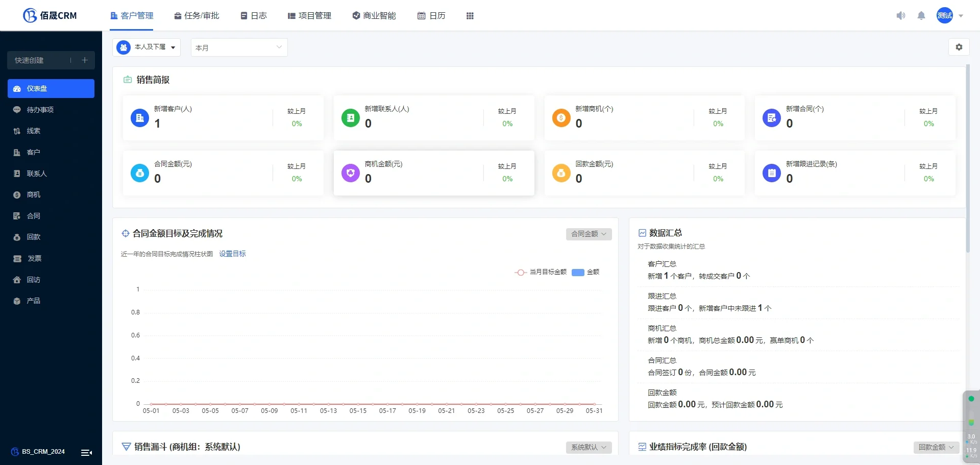
Task: Open the 线索 (Leads) sidebar section
Action: pos(34,131)
